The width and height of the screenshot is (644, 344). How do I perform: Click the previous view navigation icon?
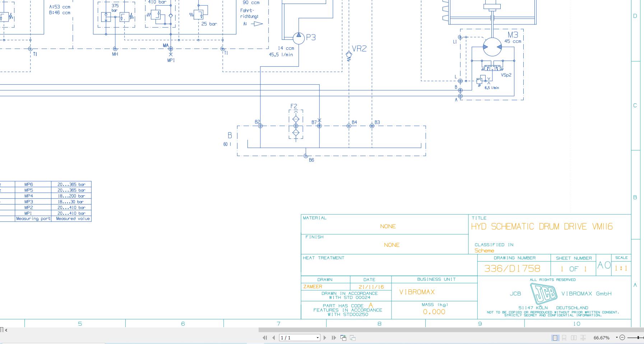[343, 338]
